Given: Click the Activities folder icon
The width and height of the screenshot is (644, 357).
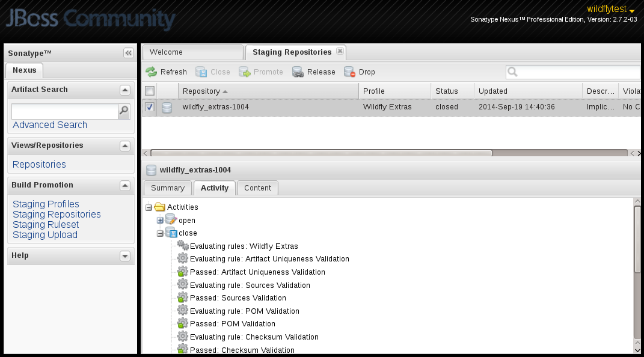Looking at the screenshot, I should 160,207.
